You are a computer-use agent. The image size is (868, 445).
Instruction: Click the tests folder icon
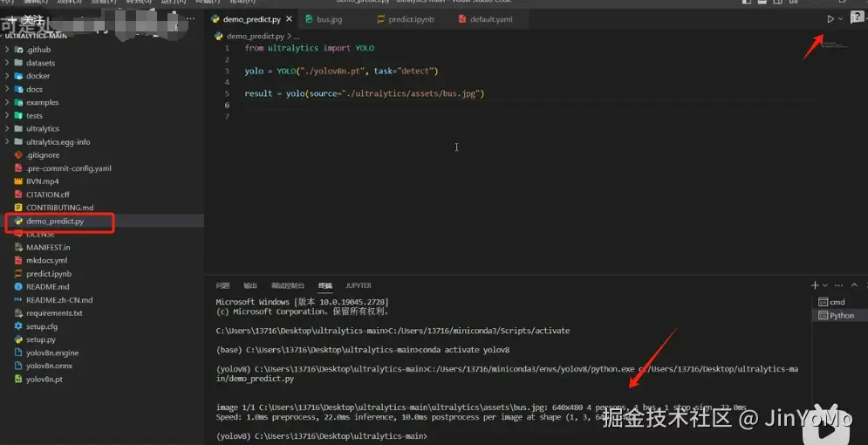point(18,116)
